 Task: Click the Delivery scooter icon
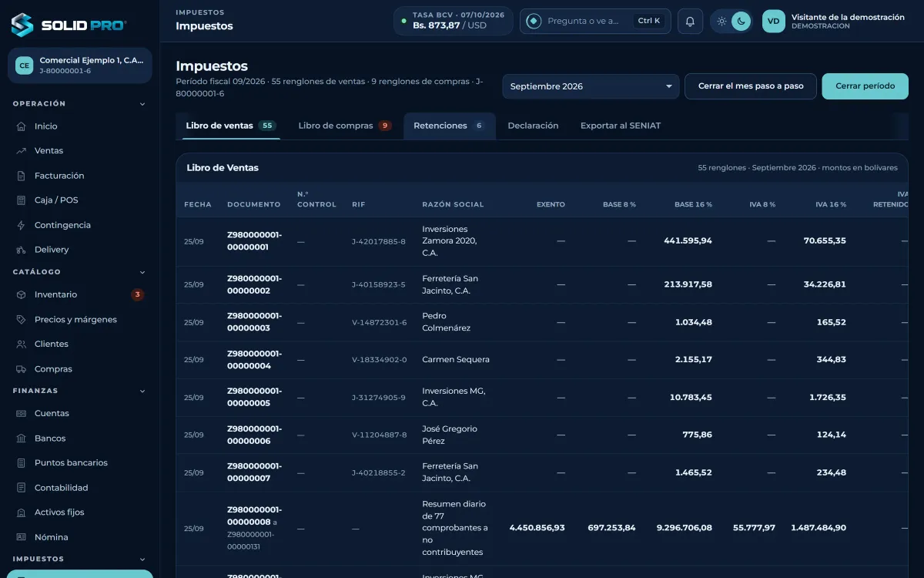(22, 250)
